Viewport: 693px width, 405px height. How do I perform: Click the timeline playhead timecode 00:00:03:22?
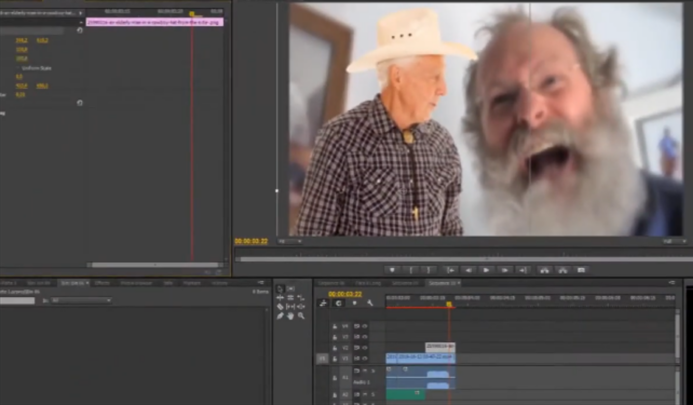[x=344, y=294]
